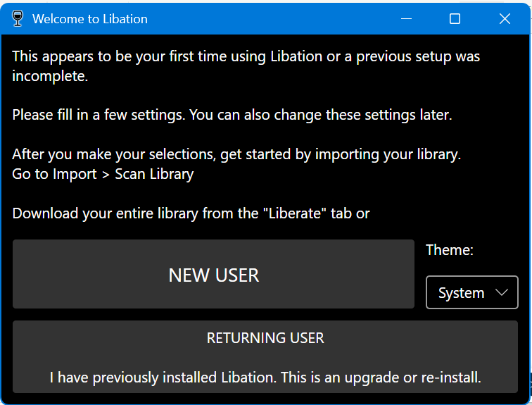Close the Welcome to Libation dialog

(505, 19)
